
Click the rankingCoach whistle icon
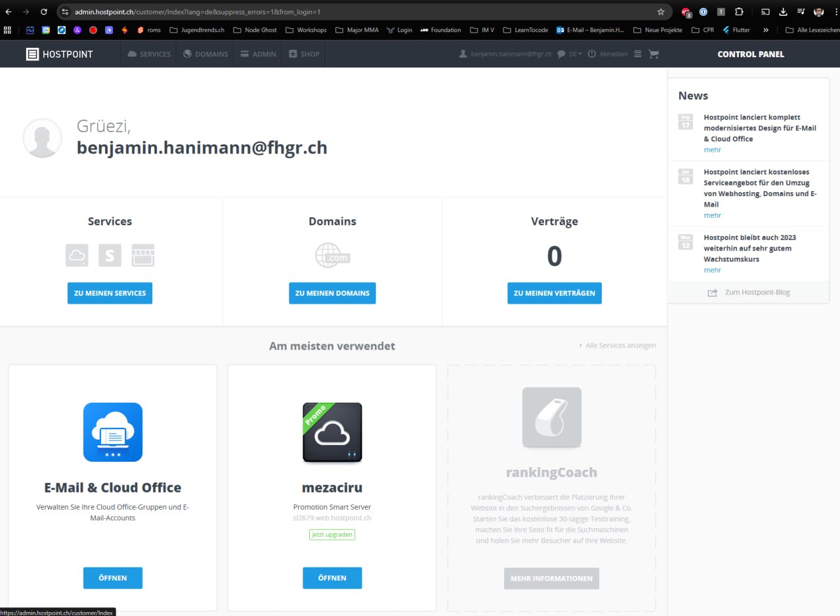pos(552,417)
